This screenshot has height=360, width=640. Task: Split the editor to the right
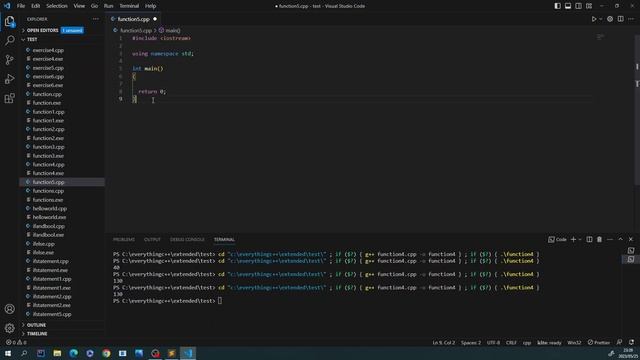620,19
